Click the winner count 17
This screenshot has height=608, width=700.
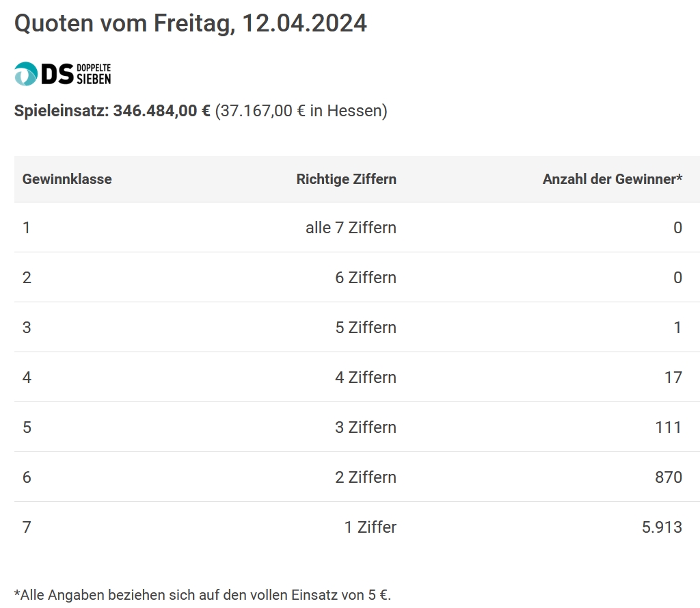pyautogui.click(x=673, y=378)
